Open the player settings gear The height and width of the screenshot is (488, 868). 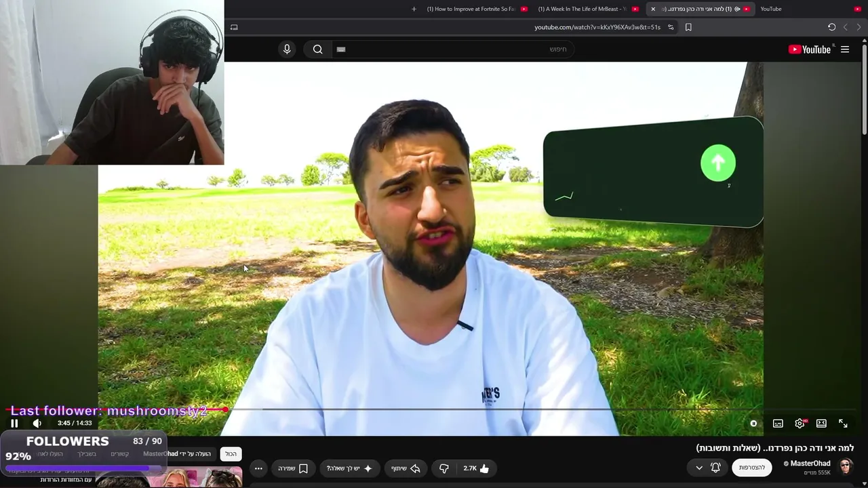800,423
